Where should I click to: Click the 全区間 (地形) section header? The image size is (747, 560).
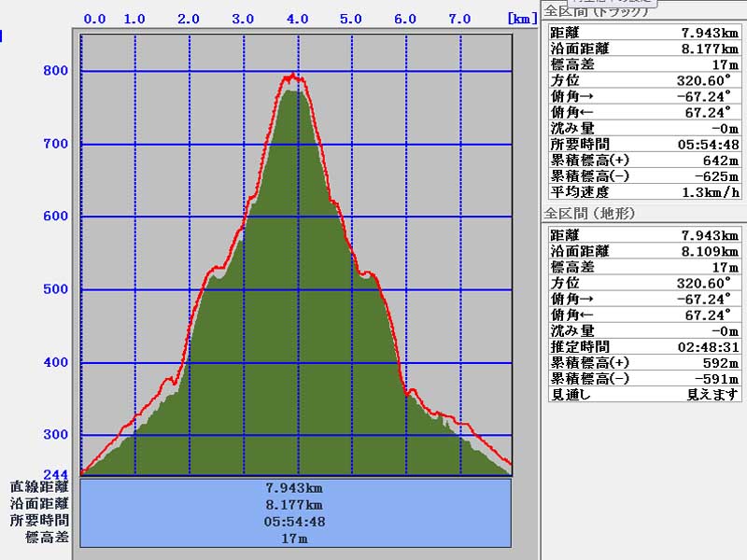pos(590,214)
